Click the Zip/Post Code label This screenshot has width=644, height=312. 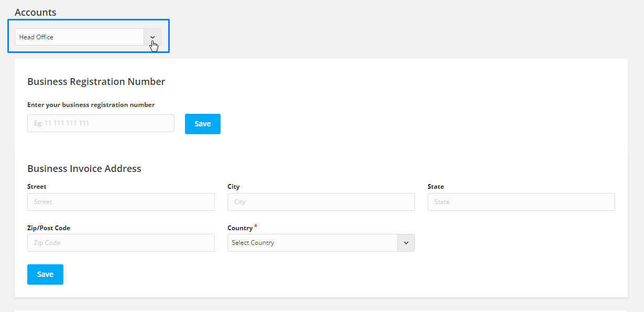pos(49,228)
